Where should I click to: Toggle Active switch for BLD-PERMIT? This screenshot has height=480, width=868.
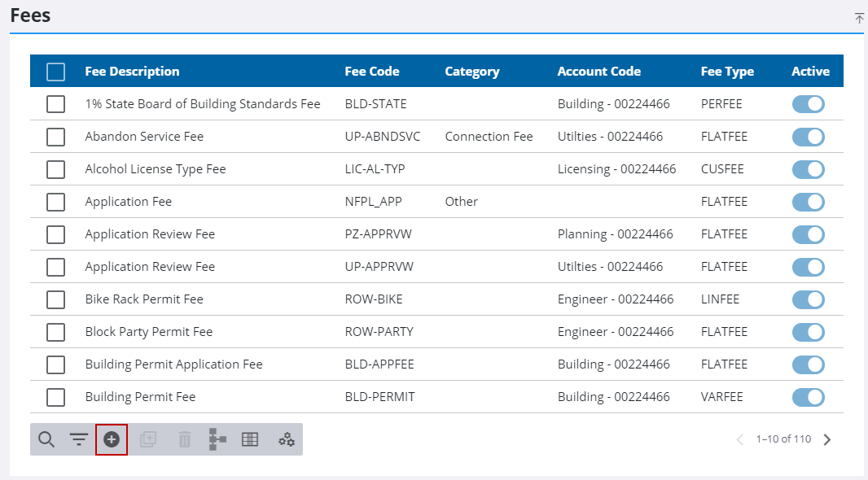point(809,398)
